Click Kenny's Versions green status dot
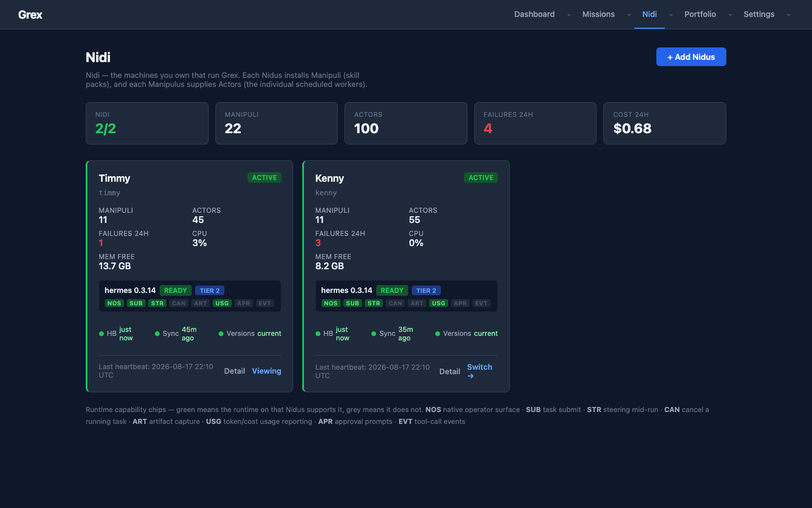812x508 pixels. point(438,334)
